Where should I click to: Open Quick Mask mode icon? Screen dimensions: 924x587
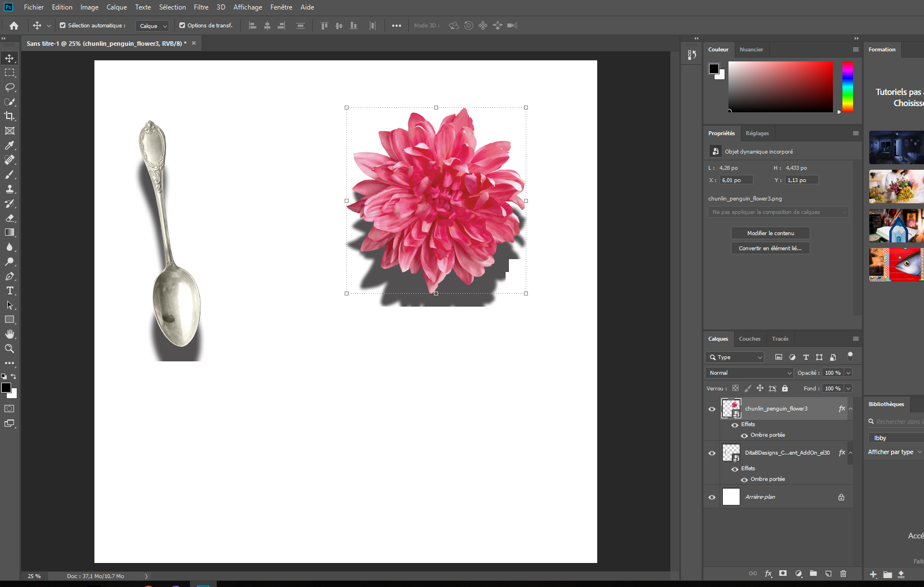tap(9, 408)
